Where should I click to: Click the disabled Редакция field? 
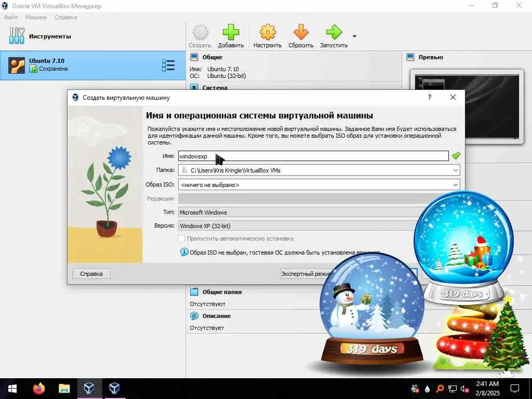(x=298, y=198)
